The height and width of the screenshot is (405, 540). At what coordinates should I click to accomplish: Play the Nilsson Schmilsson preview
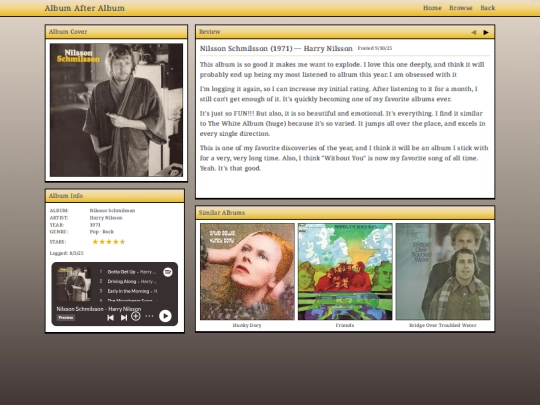pos(165,316)
